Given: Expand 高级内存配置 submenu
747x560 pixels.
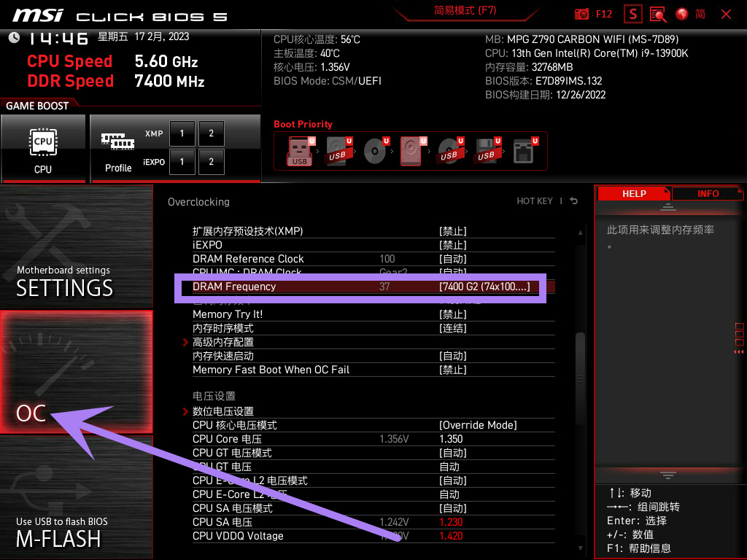Looking at the screenshot, I should (223, 342).
